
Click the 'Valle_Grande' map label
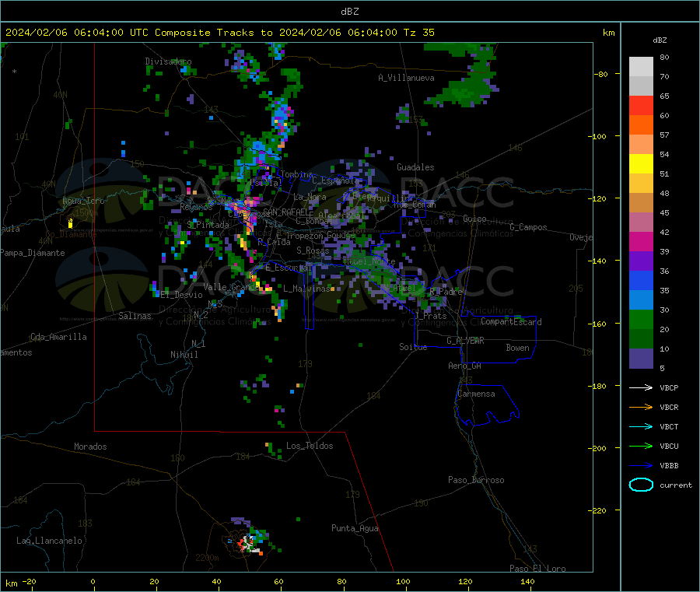(x=231, y=287)
